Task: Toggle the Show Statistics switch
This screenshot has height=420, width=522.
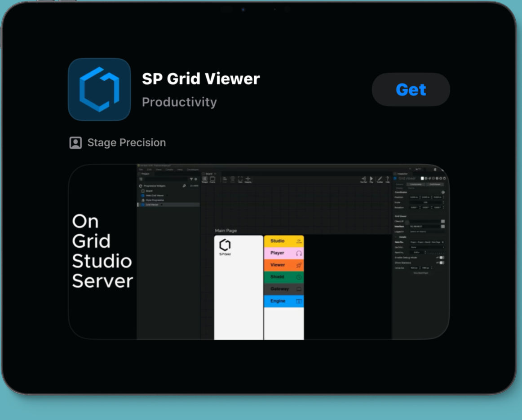Action: coord(441,262)
